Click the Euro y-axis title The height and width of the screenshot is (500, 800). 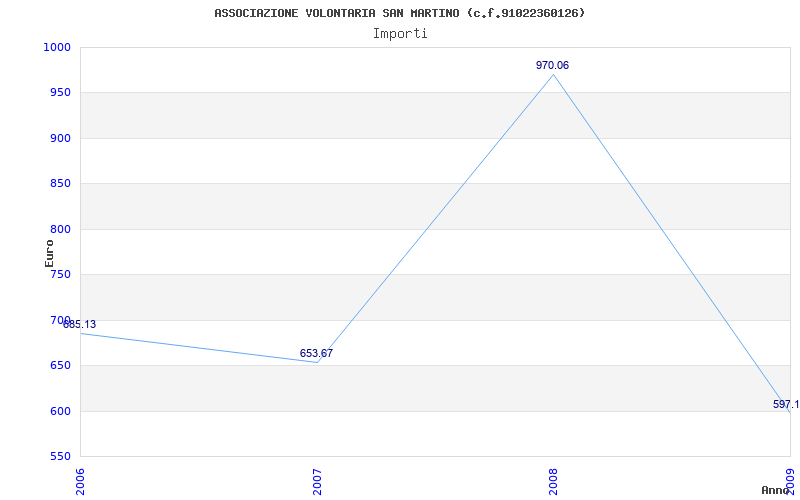[x=49, y=253]
